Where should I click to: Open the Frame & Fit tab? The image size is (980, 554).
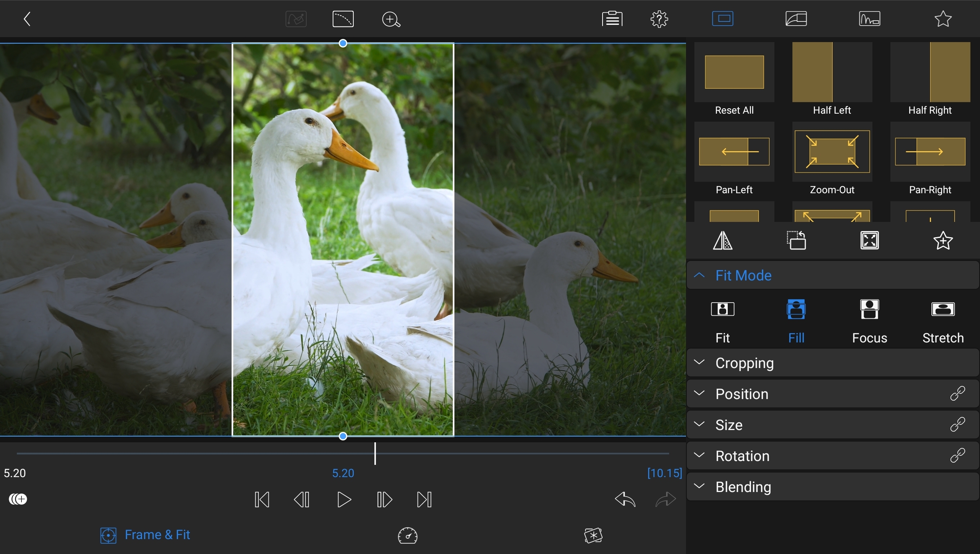click(x=145, y=535)
